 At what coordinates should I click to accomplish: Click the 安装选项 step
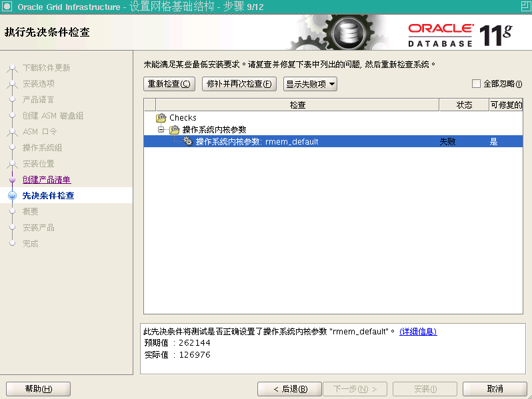tap(39, 84)
